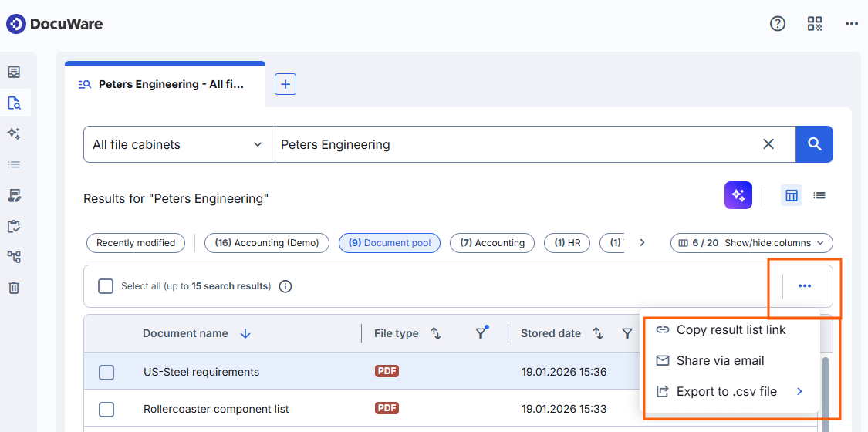868x432 pixels.
Task: Check the Select all checkbox
Action: point(106,286)
